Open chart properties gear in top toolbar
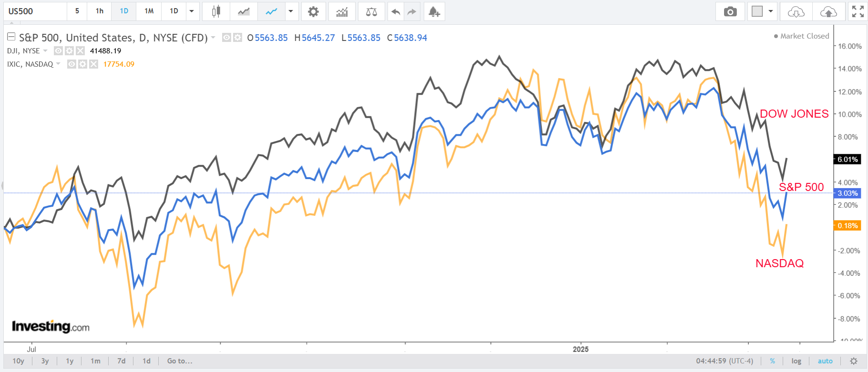The width and height of the screenshot is (868, 372). pyautogui.click(x=313, y=11)
